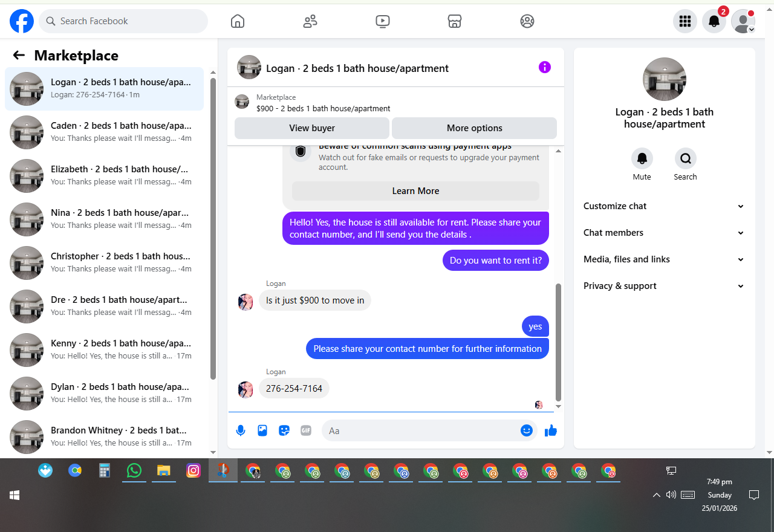Screen dimensions: 774x532
Task: Go to the Home feed tab
Action: (238, 22)
